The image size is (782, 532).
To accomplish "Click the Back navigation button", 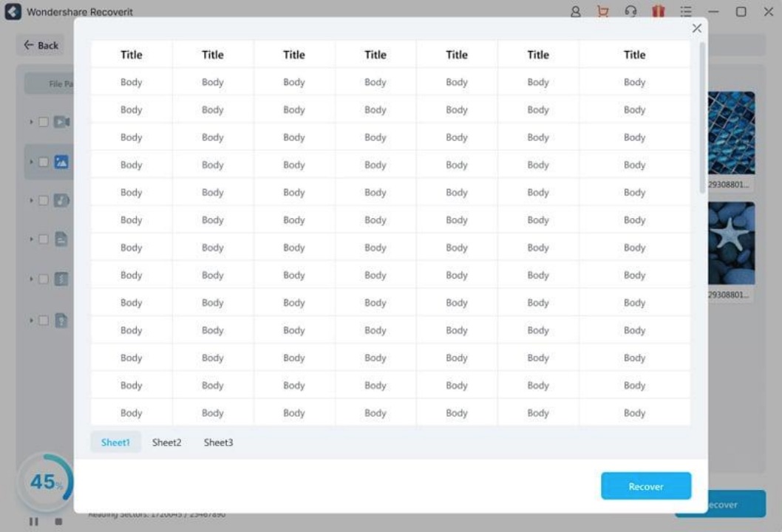I will tap(40, 45).
